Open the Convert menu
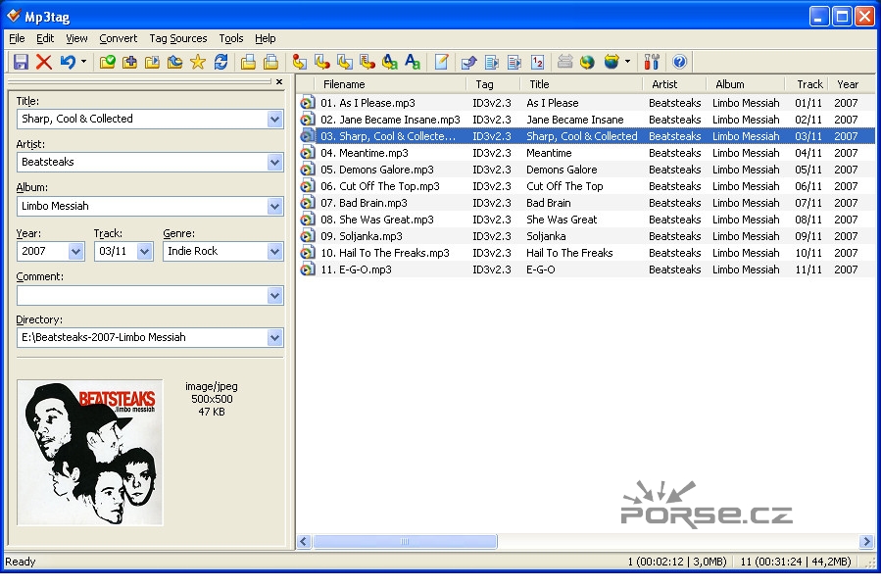The height and width of the screenshot is (588, 881). tap(118, 38)
